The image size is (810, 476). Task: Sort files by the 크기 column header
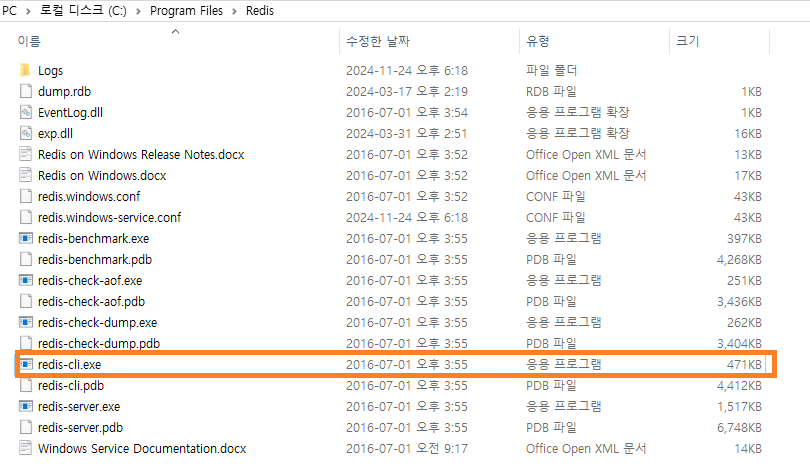(688, 41)
